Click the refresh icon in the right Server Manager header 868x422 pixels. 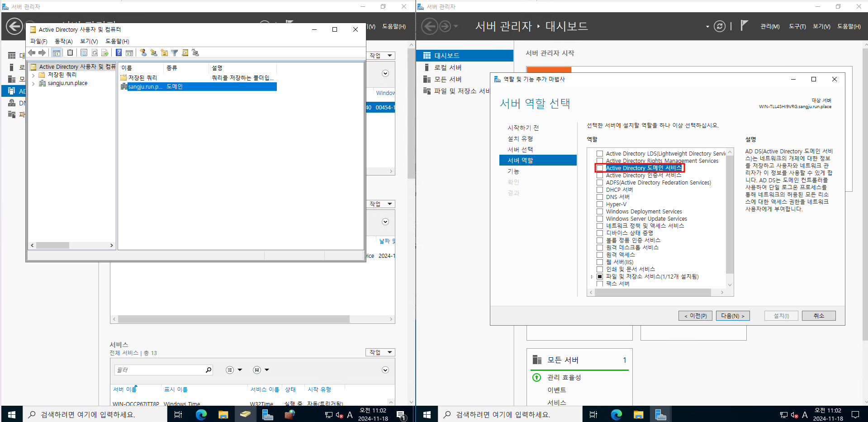coord(720,26)
